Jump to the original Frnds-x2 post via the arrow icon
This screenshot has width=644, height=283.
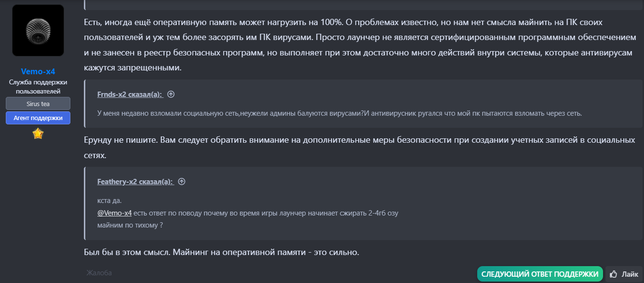171,94
